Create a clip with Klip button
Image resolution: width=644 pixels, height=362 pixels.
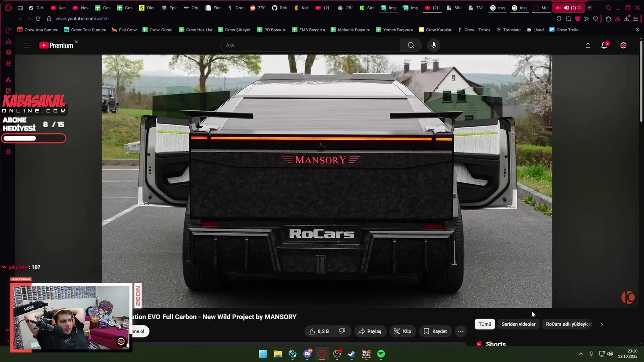click(403, 331)
